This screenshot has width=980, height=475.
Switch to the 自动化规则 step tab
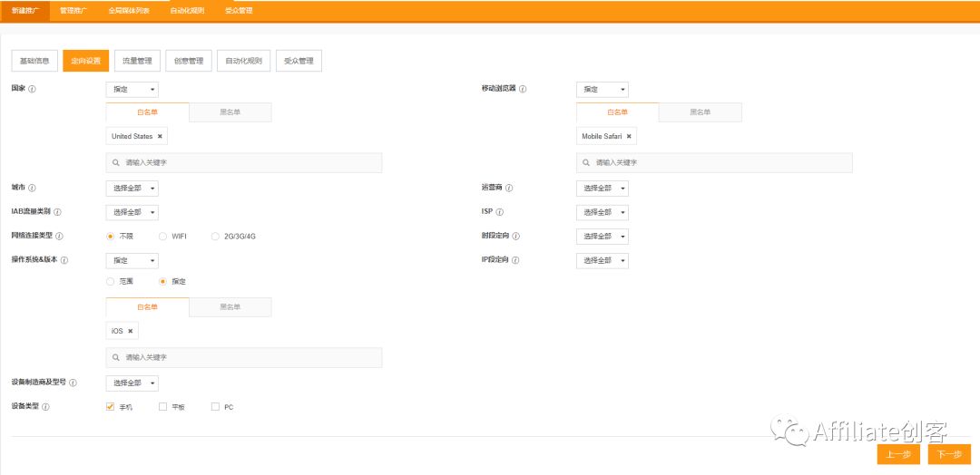[244, 61]
